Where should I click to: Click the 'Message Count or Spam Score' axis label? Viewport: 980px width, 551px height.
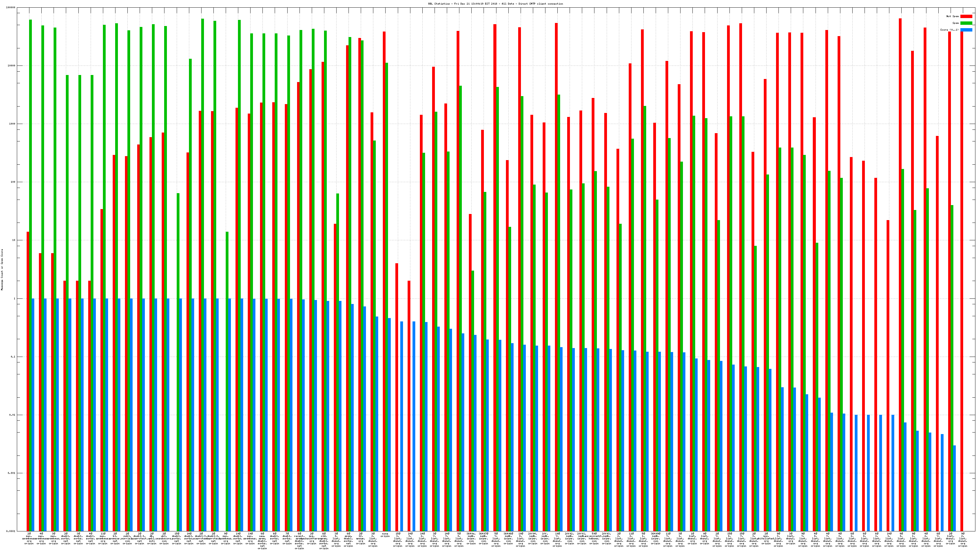pos(2,270)
